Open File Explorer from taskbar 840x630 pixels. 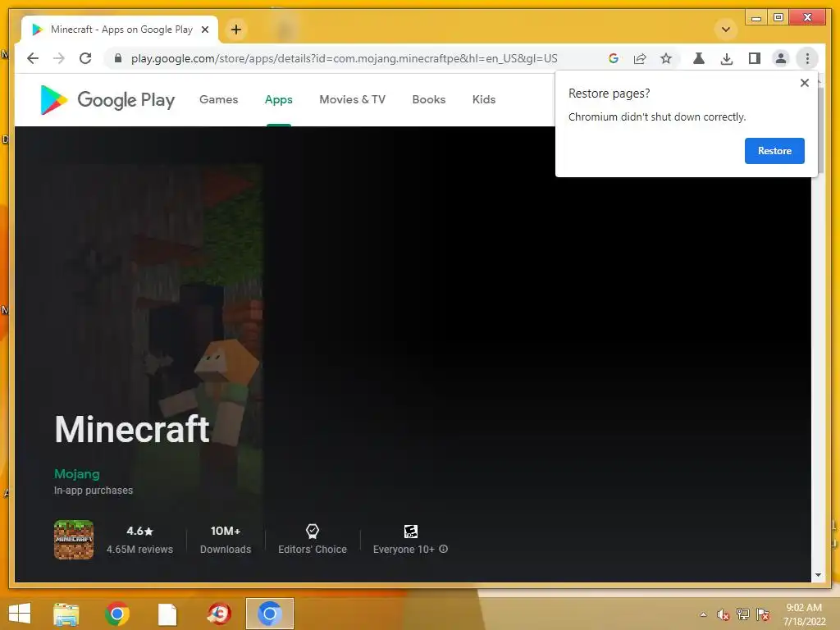[x=66, y=614]
